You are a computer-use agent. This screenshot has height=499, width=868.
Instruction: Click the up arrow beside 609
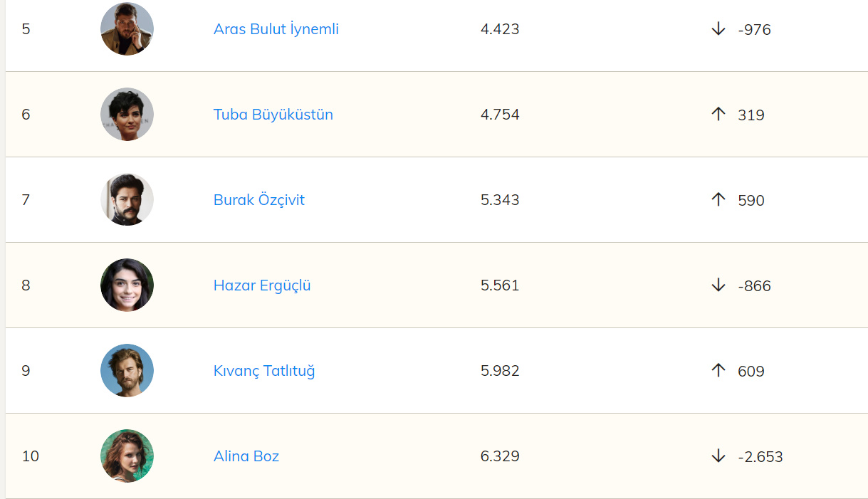point(718,371)
